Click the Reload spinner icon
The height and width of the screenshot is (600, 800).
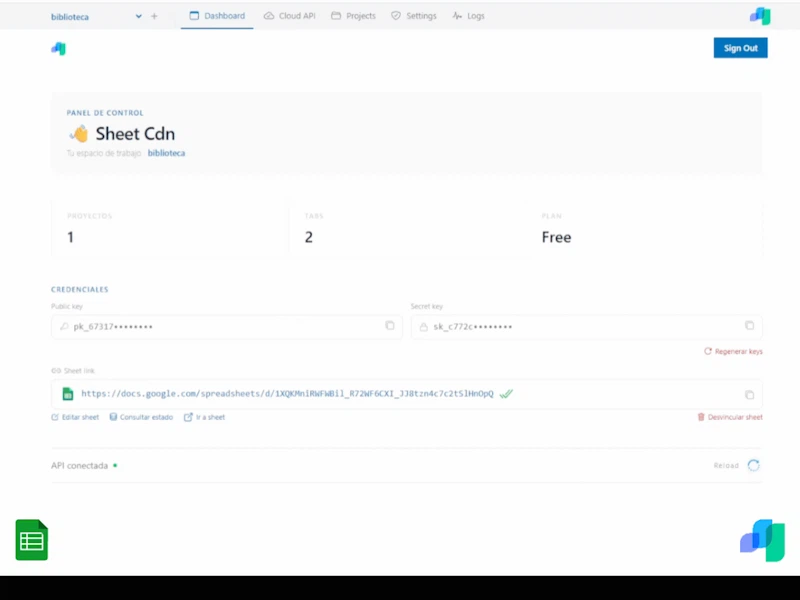(x=754, y=465)
